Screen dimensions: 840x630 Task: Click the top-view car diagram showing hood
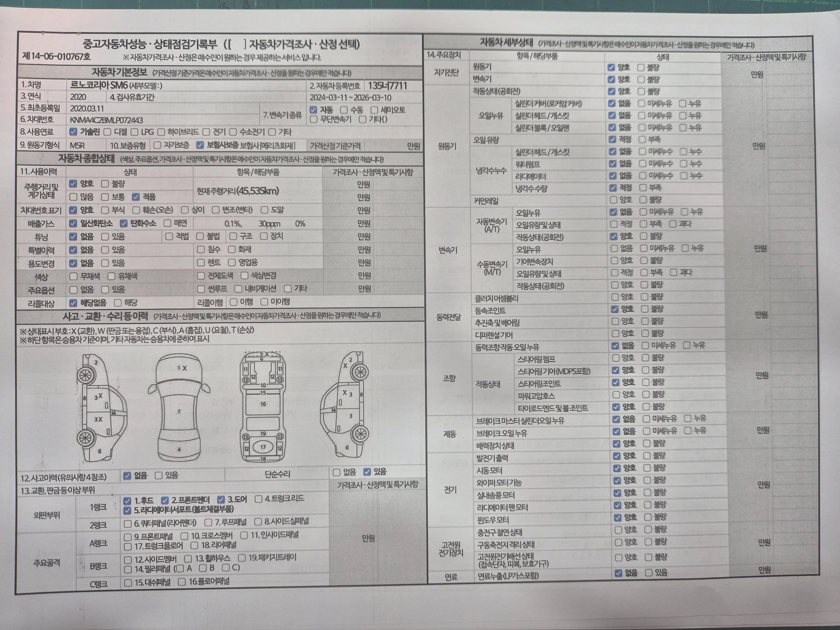click(179, 408)
